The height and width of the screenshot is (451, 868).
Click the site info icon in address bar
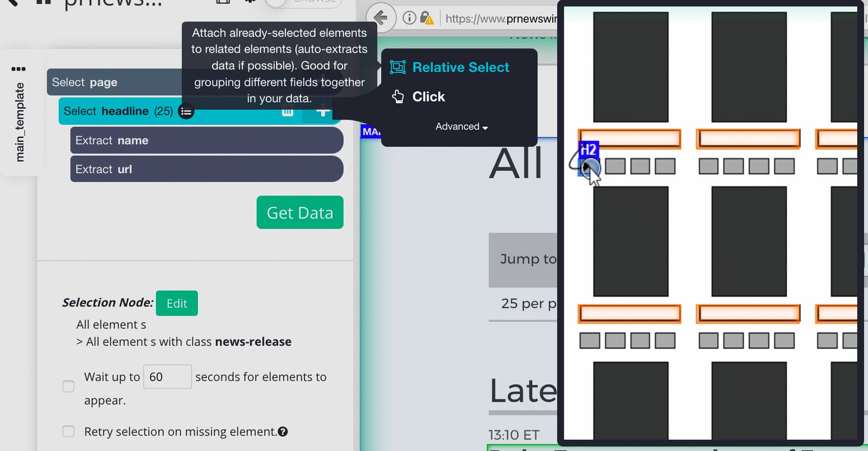tap(410, 18)
